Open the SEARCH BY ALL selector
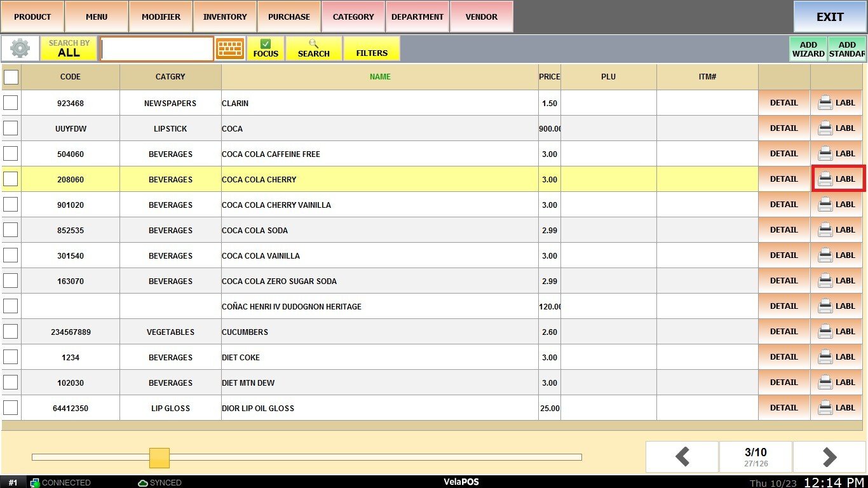This screenshot has height=488, width=868. coord(69,48)
